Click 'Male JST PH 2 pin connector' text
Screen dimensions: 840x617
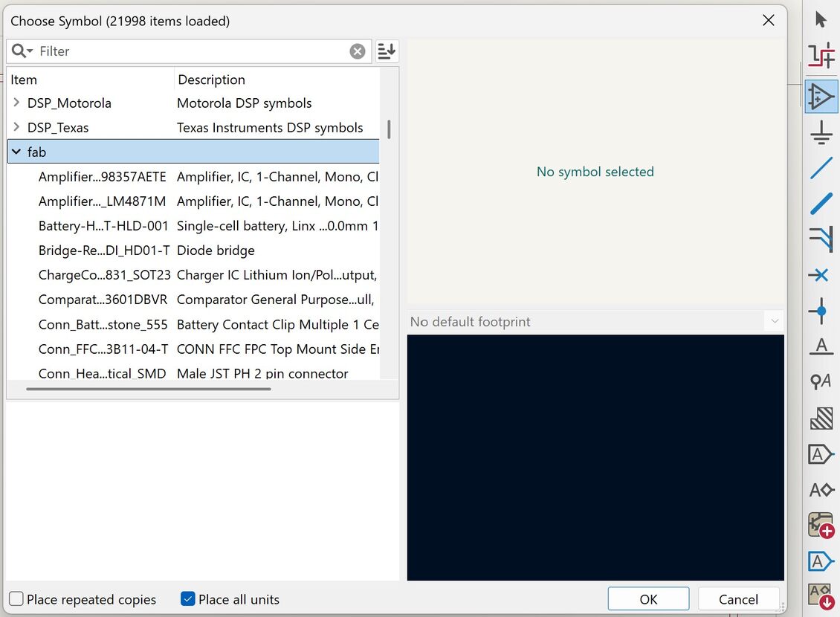[x=262, y=373]
